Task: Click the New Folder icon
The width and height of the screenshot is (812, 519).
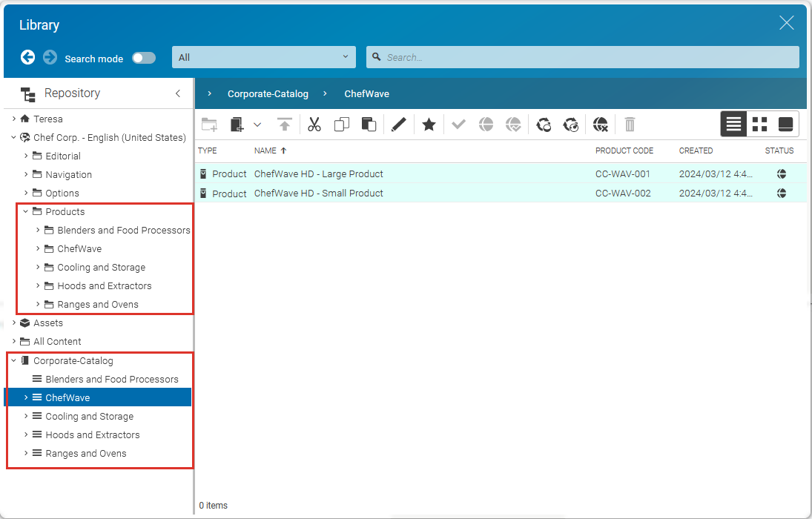Action: [209, 124]
